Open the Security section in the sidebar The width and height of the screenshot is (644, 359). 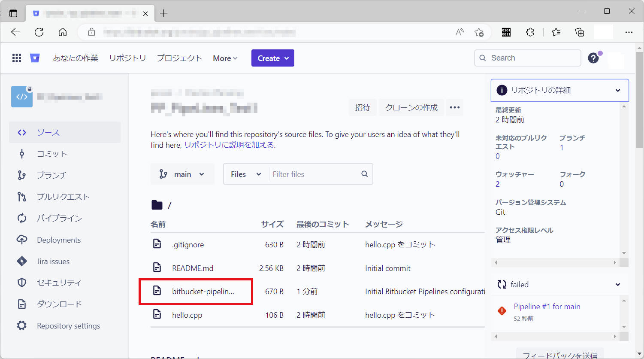[x=53, y=283]
